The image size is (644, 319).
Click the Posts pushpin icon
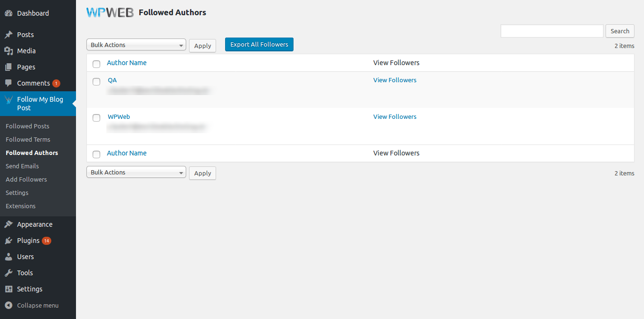pyautogui.click(x=9, y=35)
